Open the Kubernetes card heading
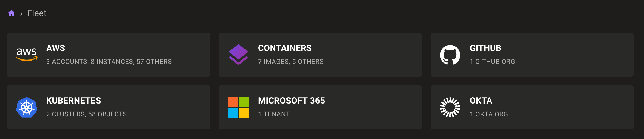 (x=74, y=101)
